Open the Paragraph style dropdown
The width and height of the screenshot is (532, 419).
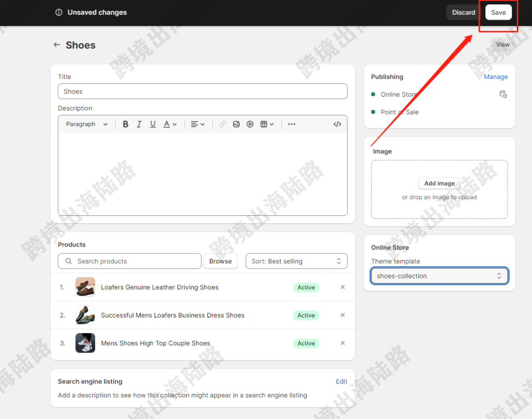point(87,124)
